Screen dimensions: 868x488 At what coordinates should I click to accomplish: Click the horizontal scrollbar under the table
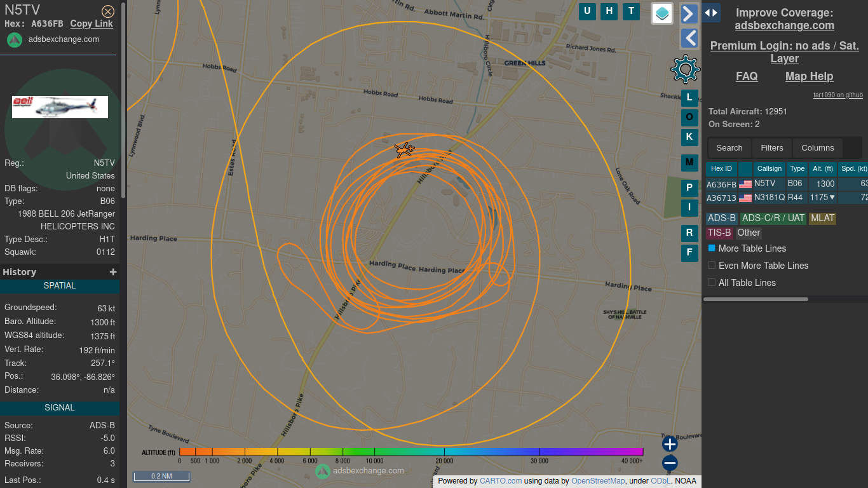point(756,299)
